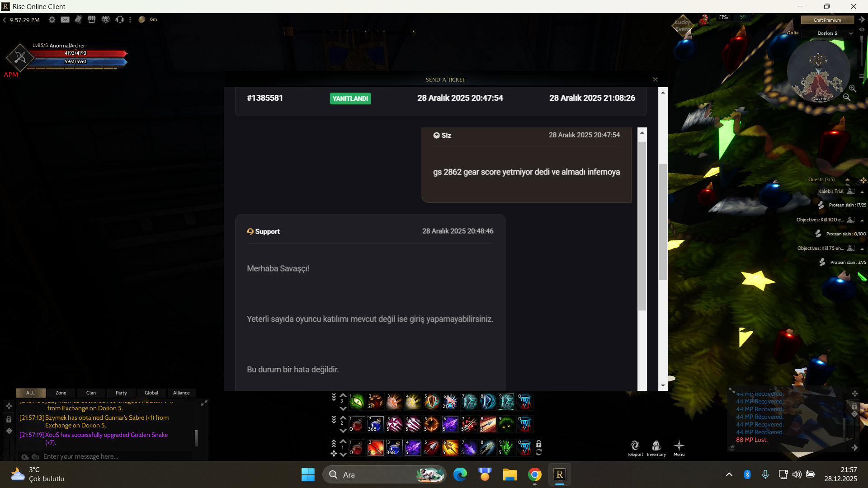Screen dimensions: 868x488
Task: Switch skill bar 2 to next page
Action: 343,431
